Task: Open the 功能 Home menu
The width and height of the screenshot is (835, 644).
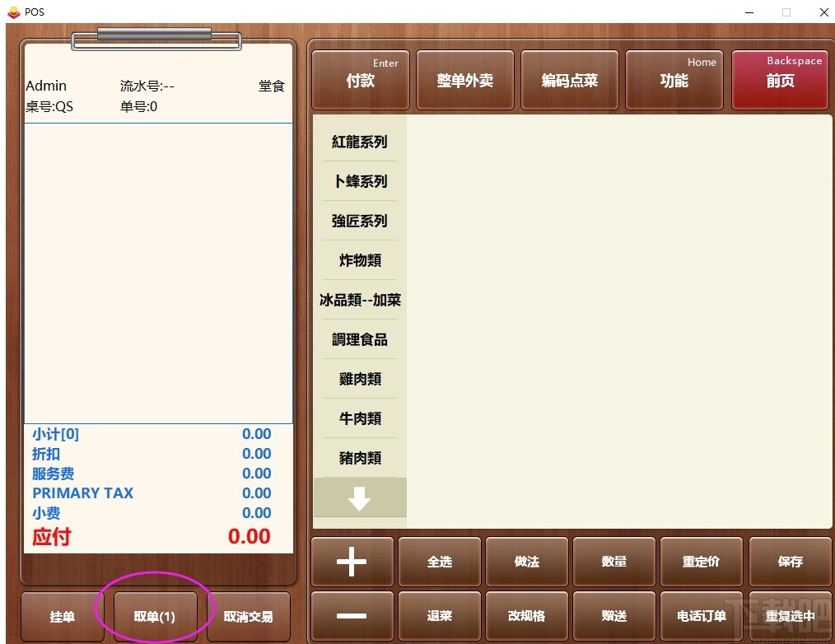Action: click(674, 80)
